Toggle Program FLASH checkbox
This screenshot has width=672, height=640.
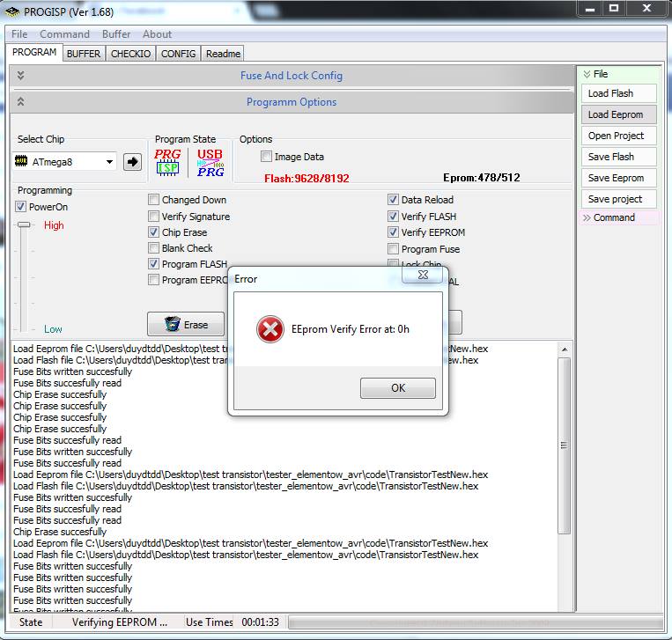click(x=153, y=264)
